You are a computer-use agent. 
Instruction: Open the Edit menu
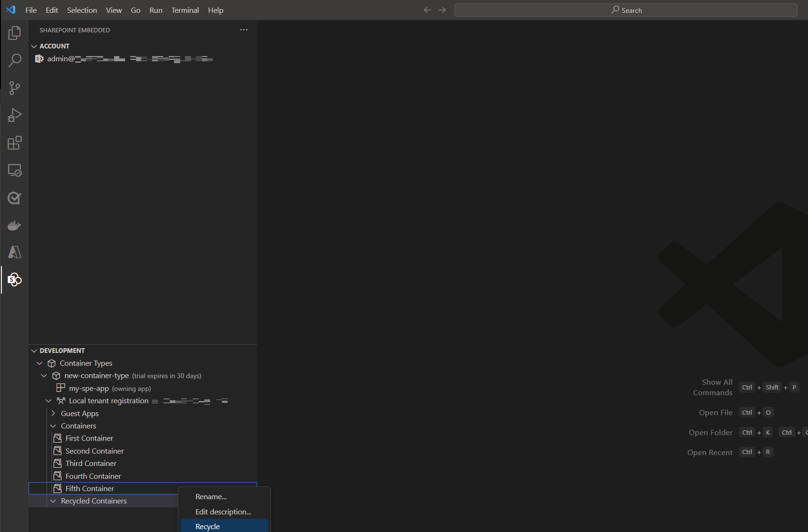[52, 10]
